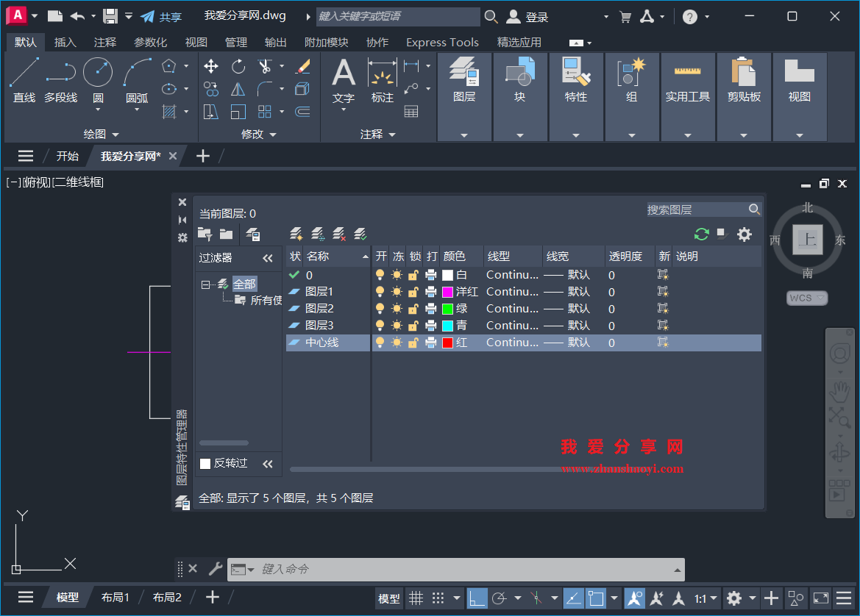
Task: Click the 颜色 column header
Action: coord(454,257)
